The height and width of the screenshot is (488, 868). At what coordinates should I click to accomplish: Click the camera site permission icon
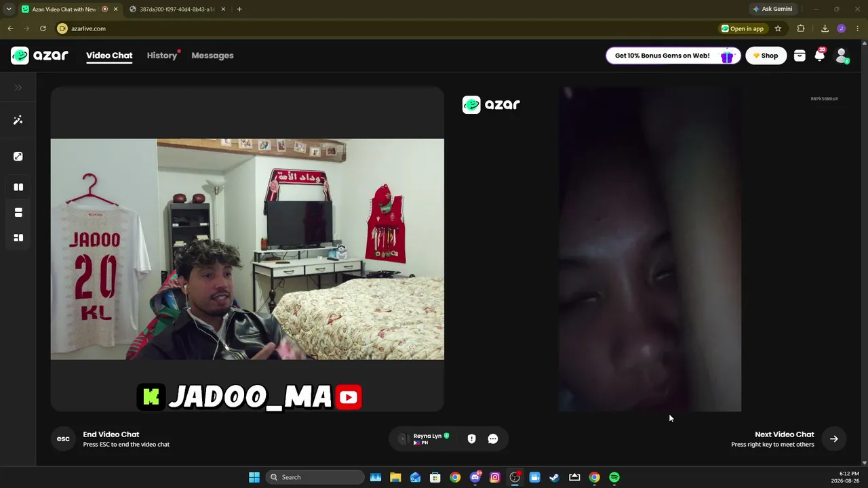click(x=62, y=28)
